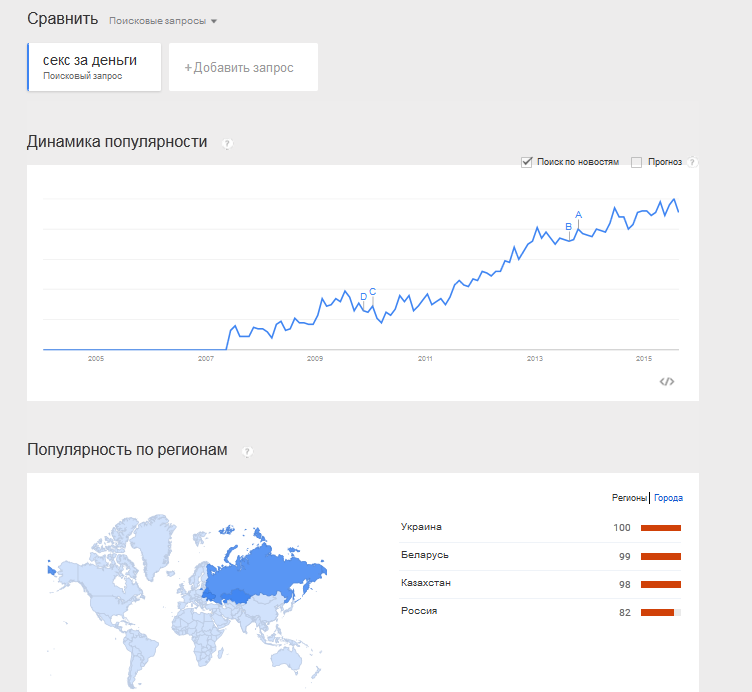The image size is (752, 692).
Task: Select "Казахстан" in the regions list
Action: pyautogui.click(x=427, y=583)
